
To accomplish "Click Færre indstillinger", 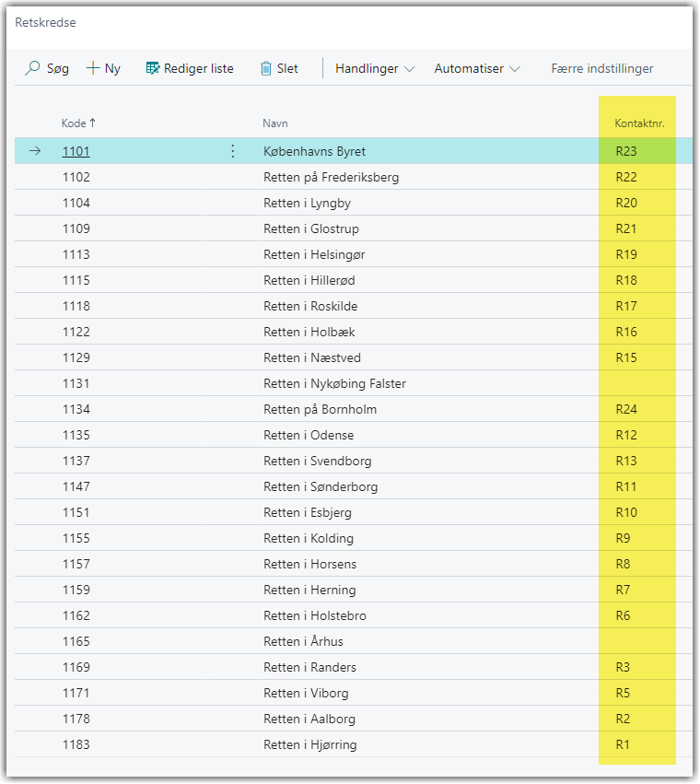I will (602, 68).
